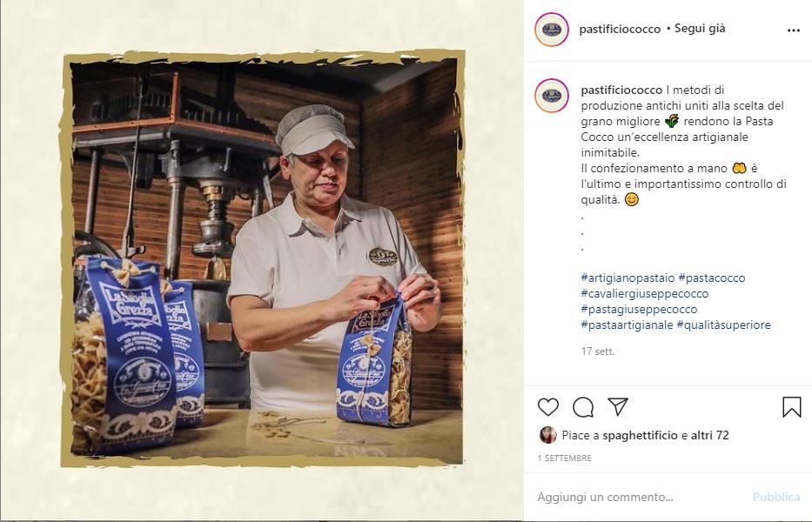The height and width of the screenshot is (522, 812).
Task: Open avatar of the user who liked
Action: pyautogui.click(x=548, y=435)
